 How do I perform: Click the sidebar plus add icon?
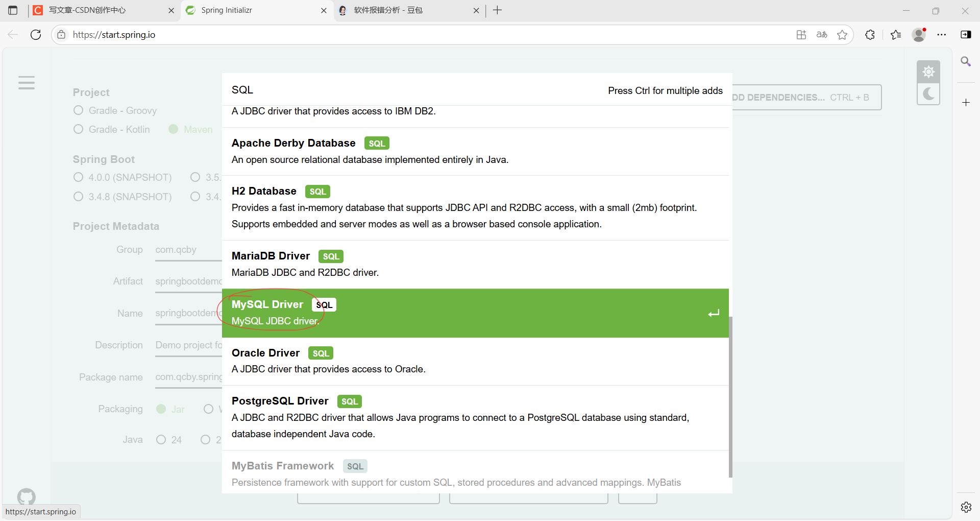pyautogui.click(x=966, y=103)
